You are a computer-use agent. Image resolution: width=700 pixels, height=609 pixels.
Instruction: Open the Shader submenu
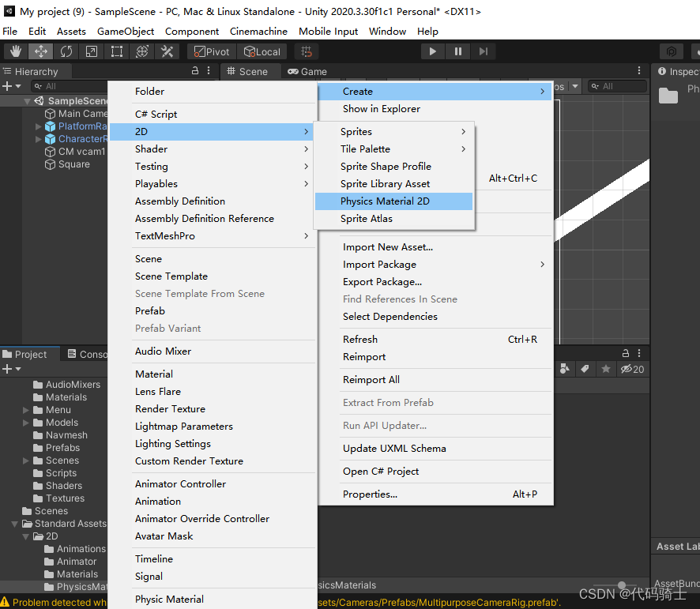(x=212, y=149)
